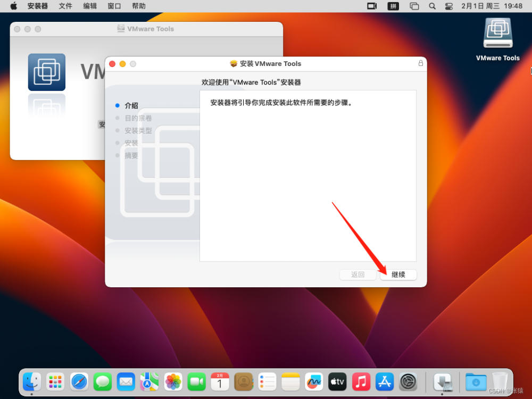Open the 编辑 menu
532x399 pixels.
[89, 6]
